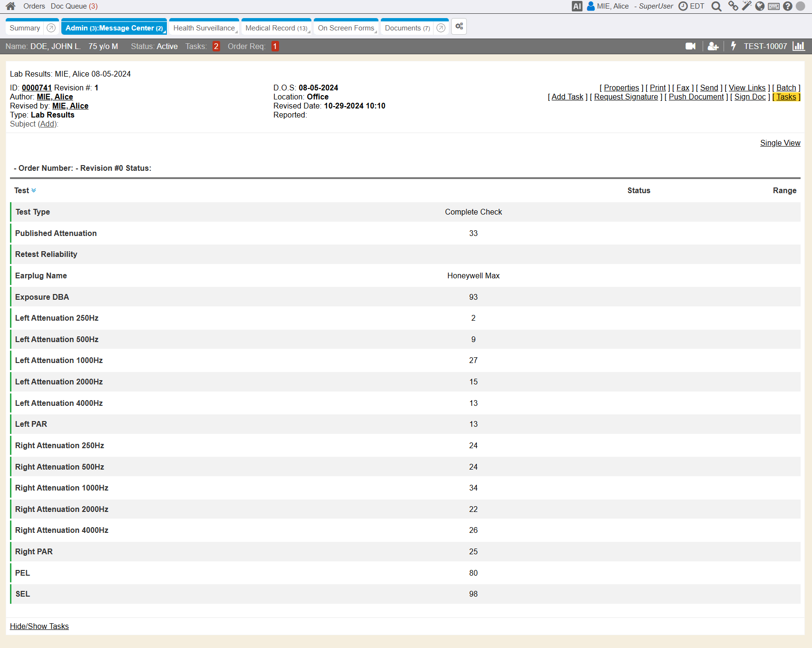Open the AI assistant icon

577,6
